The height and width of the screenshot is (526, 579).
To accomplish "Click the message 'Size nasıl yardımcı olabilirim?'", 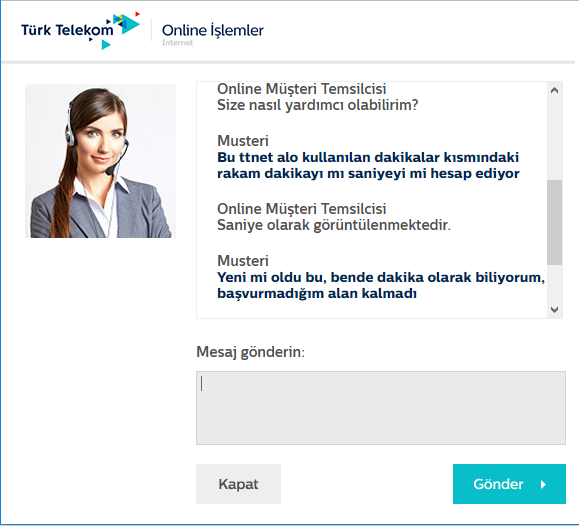I will (318, 105).
